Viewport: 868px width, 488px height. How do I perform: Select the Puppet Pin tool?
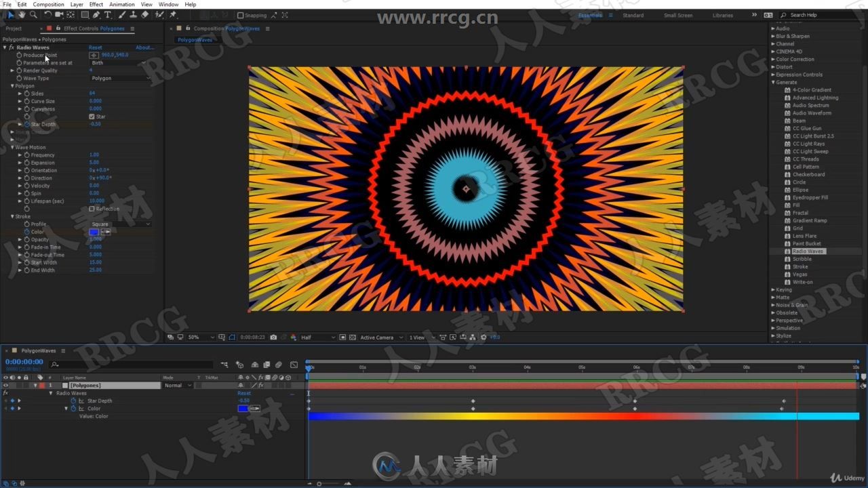tap(173, 14)
